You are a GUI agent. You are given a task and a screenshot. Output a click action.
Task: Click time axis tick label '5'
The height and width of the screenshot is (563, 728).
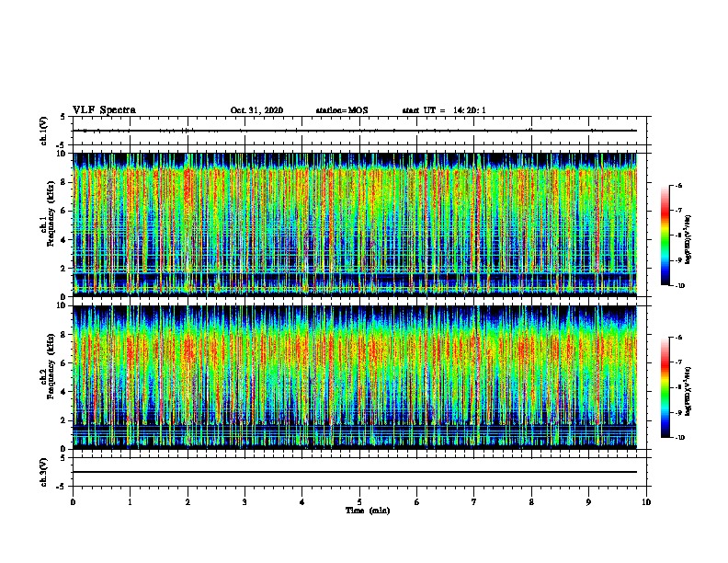point(359,502)
